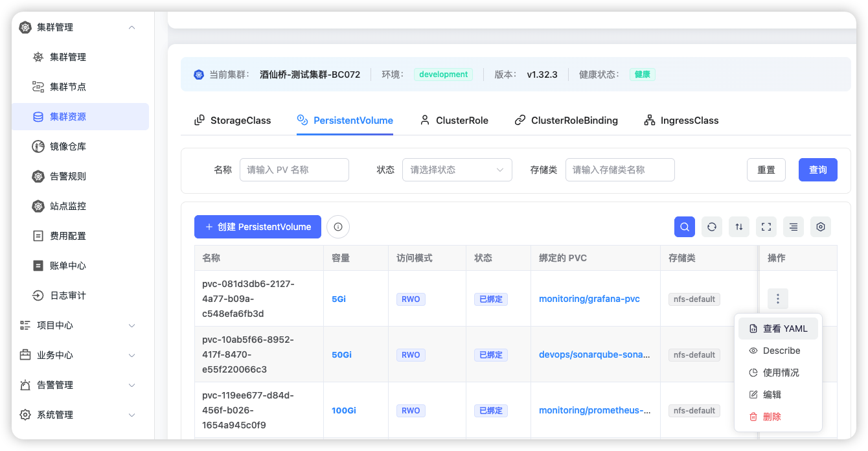Open the 状态 status dropdown
This screenshot has width=868, height=451.
click(457, 170)
